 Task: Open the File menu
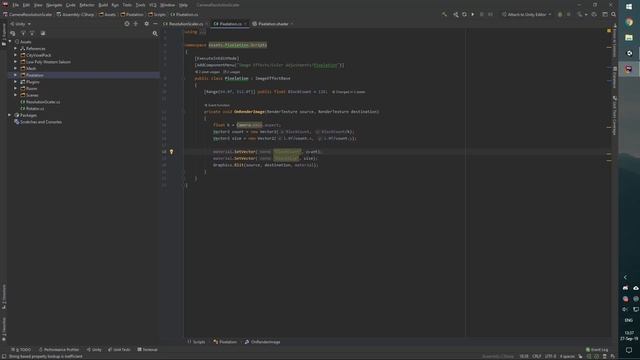[16, 5]
